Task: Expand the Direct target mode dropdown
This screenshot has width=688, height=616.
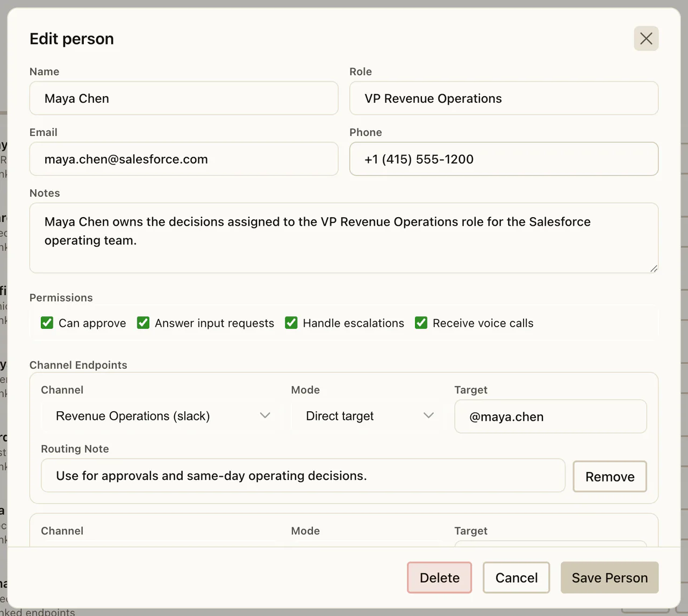Action: 366,416
